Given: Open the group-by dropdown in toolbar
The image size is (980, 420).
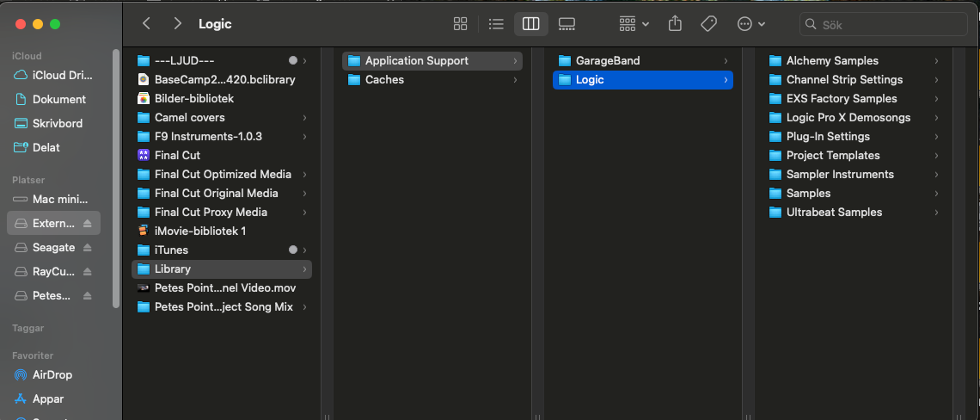Looking at the screenshot, I should (634, 24).
